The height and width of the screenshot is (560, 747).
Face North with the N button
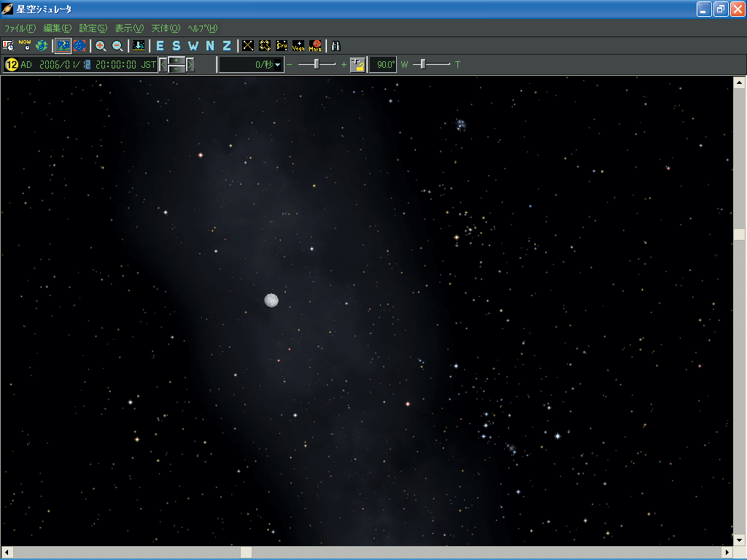coord(210,46)
